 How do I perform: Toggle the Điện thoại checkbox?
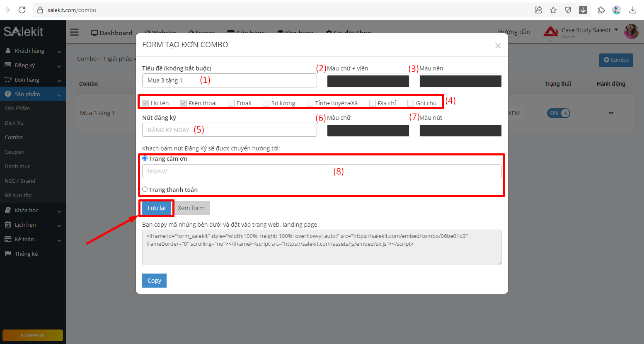point(184,103)
